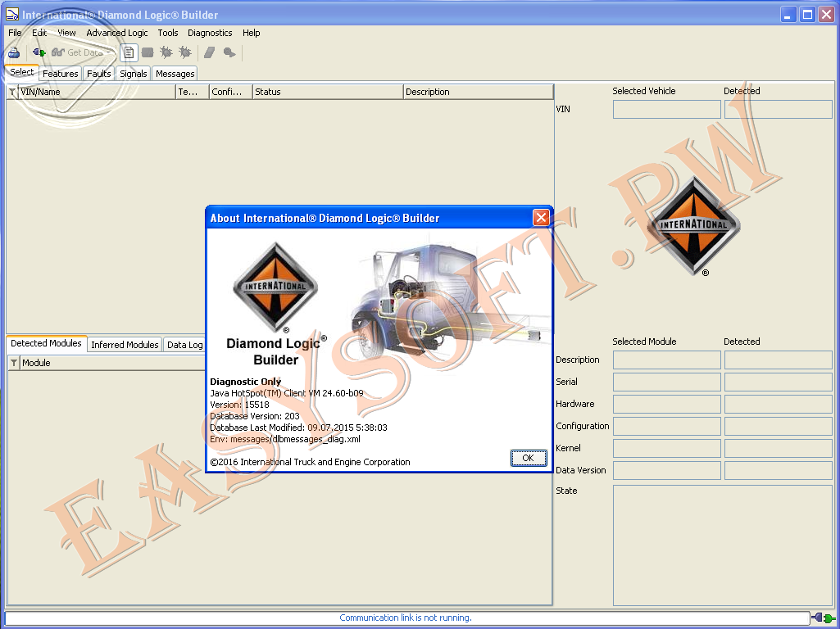This screenshot has width=840, height=629.
Task: Click the Selected Module Hardware field
Action: pyautogui.click(x=667, y=404)
